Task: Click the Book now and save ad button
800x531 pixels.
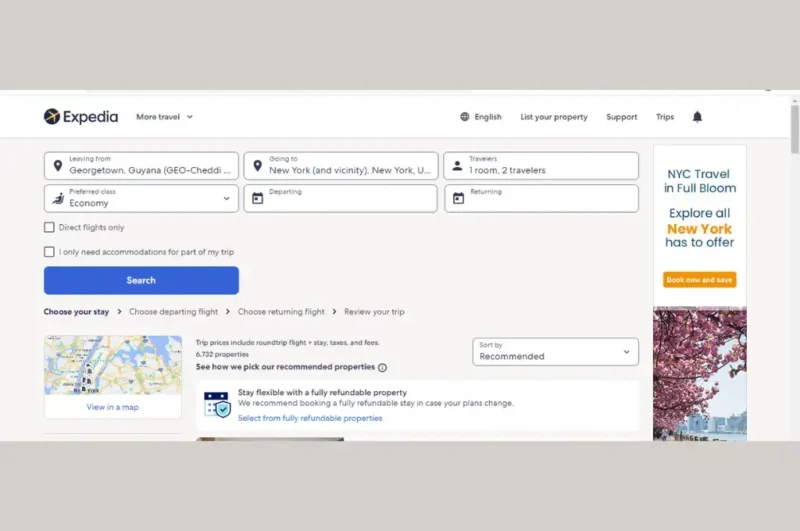Action: coord(699,280)
